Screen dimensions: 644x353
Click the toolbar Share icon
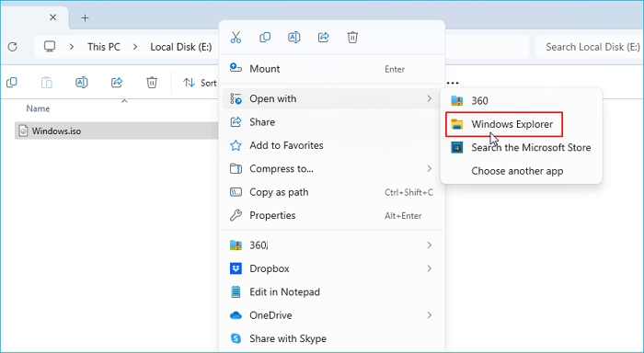click(117, 83)
